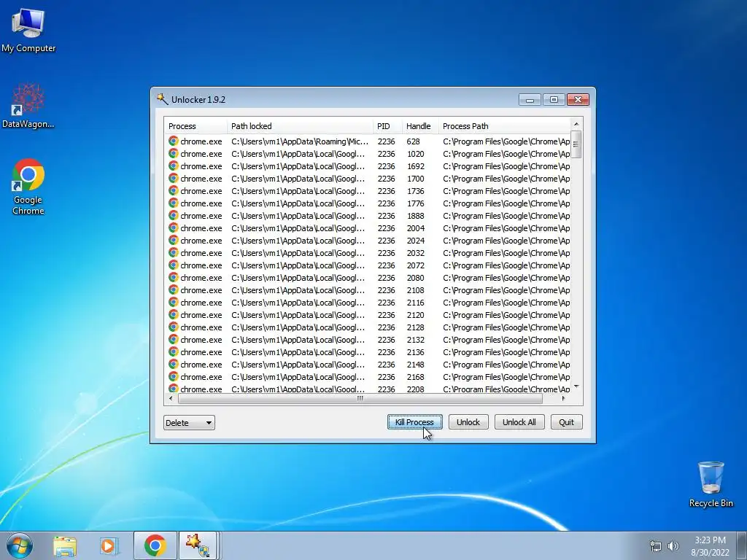Select the chrome icon in handle 1692 row
Screen dimensions: 747x560
tap(174, 166)
